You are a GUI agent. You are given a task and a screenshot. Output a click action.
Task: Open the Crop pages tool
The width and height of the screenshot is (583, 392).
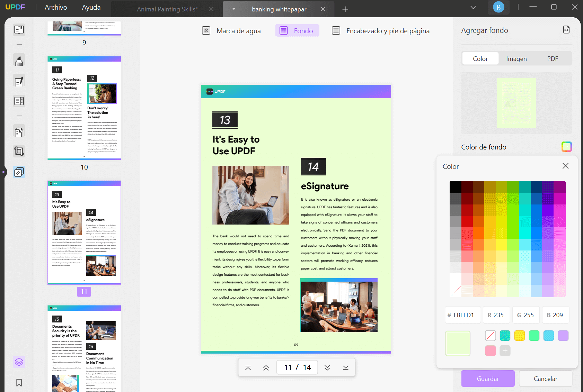(x=19, y=151)
